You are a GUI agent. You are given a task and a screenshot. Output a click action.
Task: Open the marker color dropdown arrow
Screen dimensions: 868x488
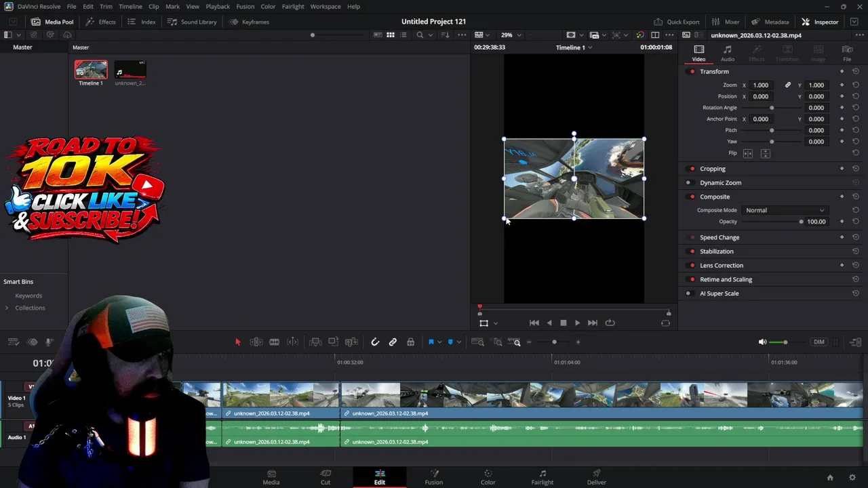(458, 342)
